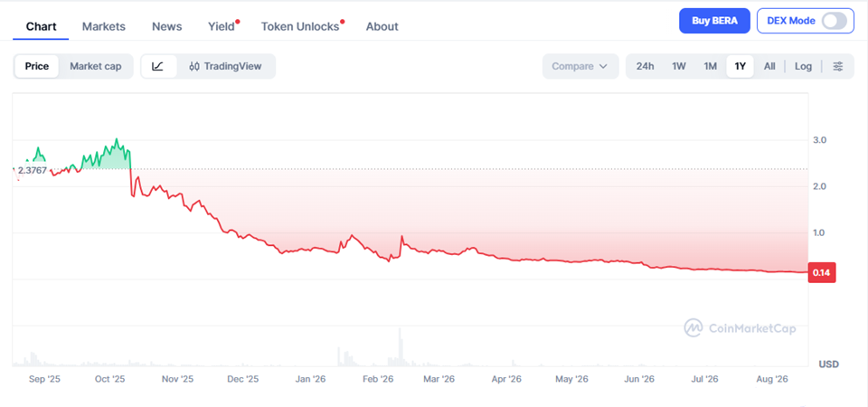Click the 0.14 current price label

click(x=822, y=273)
